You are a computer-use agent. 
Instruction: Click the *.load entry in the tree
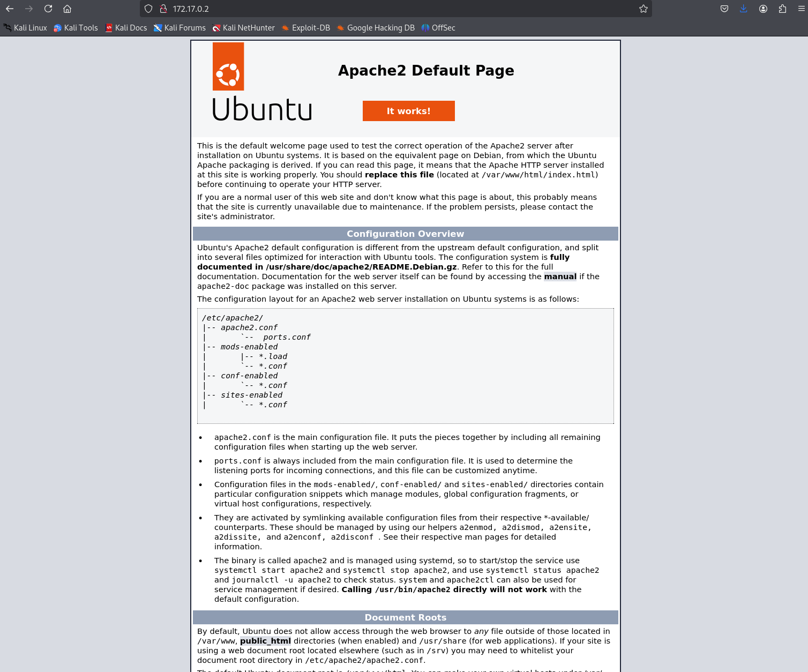coord(273,356)
